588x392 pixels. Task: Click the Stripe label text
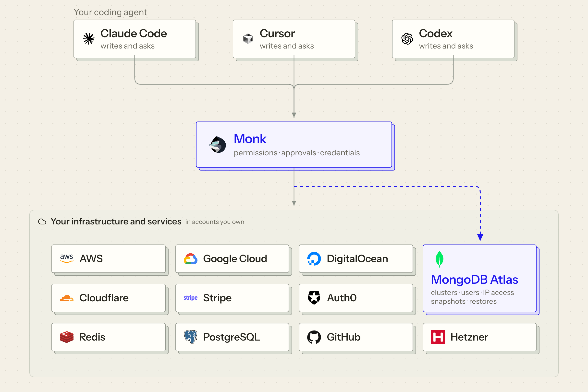pyautogui.click(x=217, y=298)
